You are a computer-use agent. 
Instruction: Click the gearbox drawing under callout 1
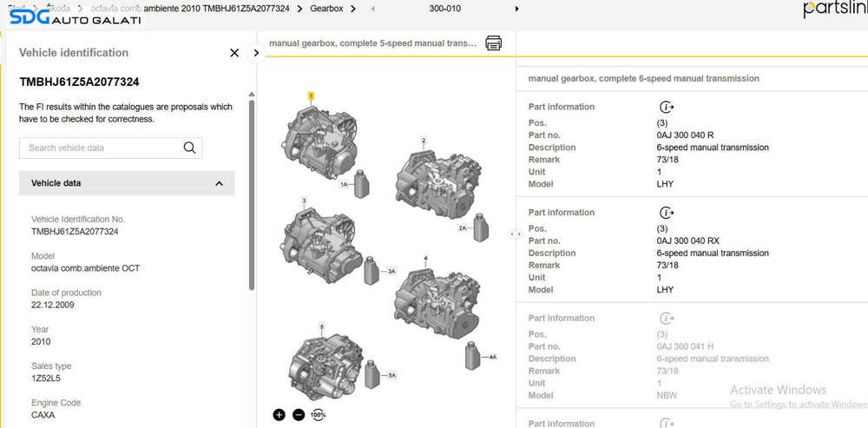coord(319,142)
